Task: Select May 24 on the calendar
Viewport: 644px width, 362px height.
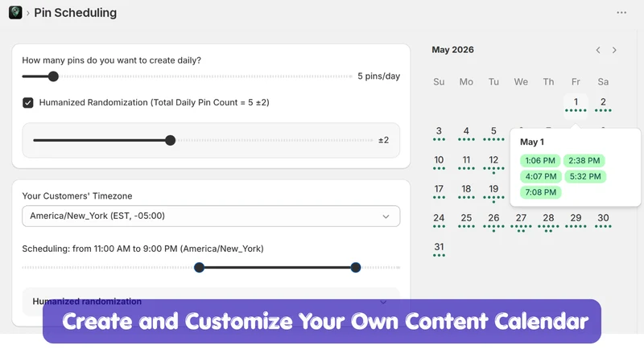Action: click(x=439, y=220)
